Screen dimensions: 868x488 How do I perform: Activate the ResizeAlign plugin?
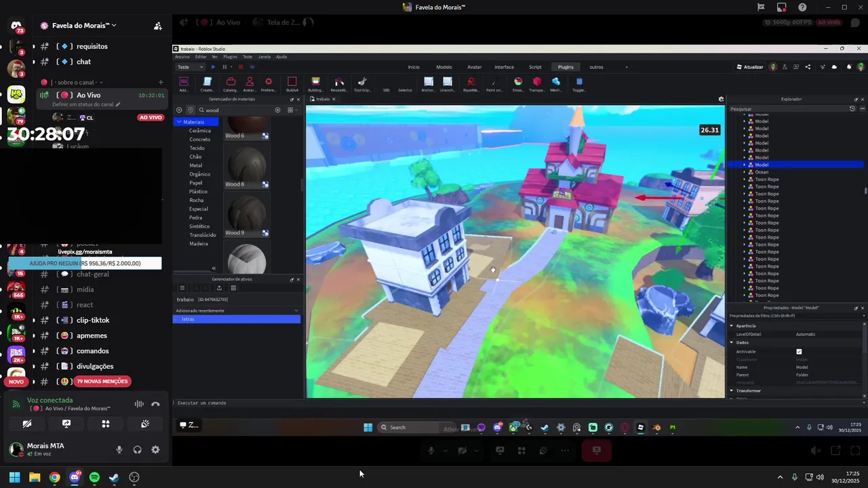click(339, 82)
